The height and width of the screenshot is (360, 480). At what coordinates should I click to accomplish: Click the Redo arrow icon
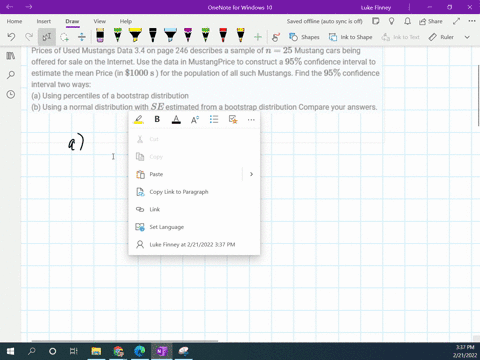point(29,37)
